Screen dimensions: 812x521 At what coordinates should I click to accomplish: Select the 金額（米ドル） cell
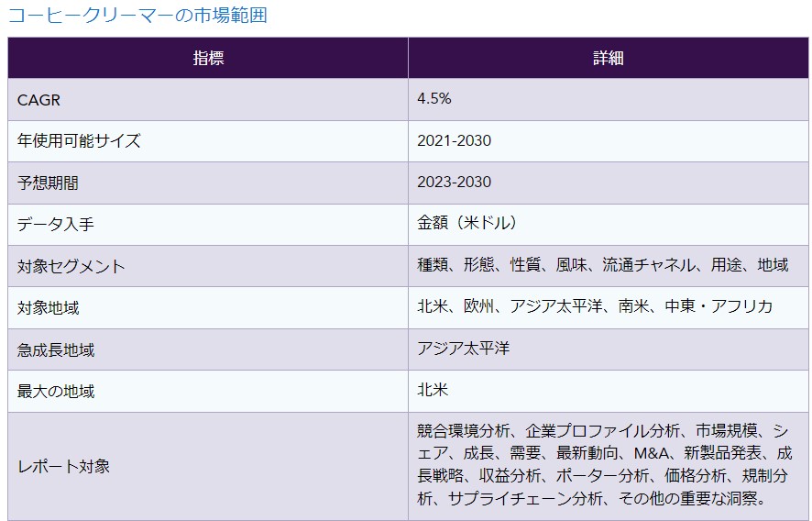click(x=609, y=225)
